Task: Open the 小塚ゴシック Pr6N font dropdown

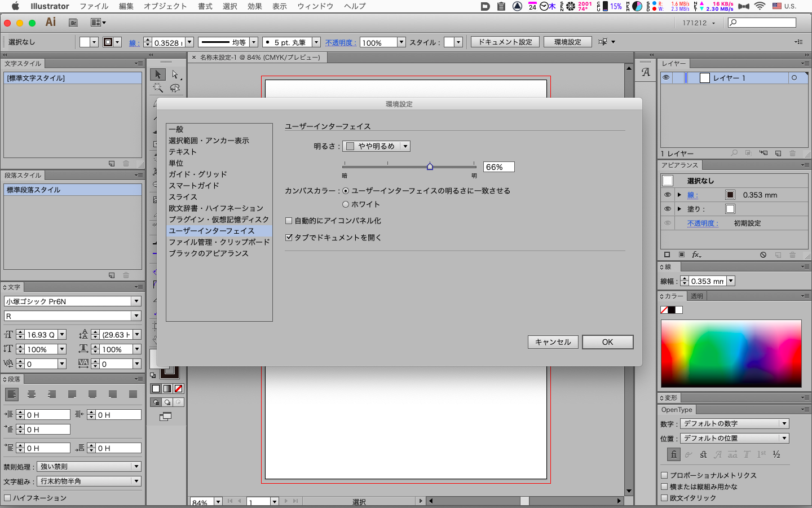Action: coord(136,301)
